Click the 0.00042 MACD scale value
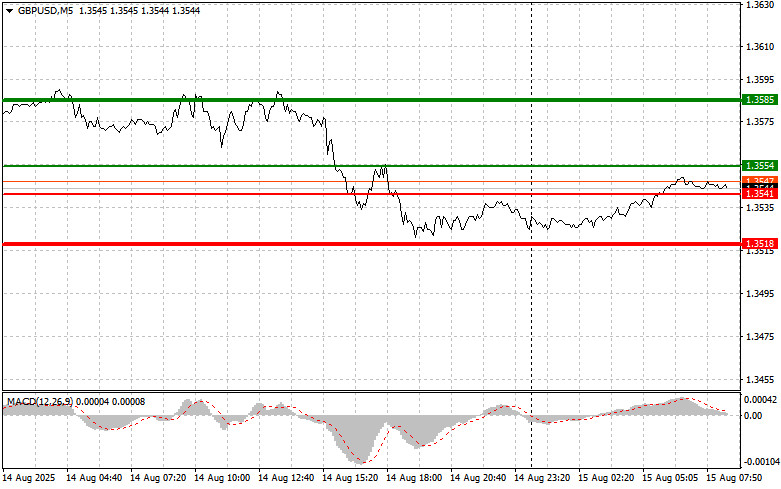Image resolution: width=781 pixels, height=489 pixels. tap(760, 398)
